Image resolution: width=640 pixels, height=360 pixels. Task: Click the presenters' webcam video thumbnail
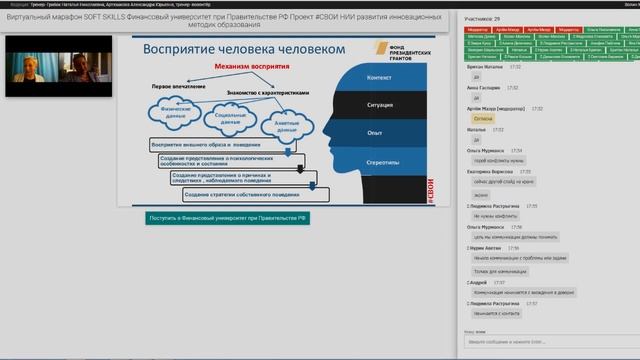click(58, 66)
